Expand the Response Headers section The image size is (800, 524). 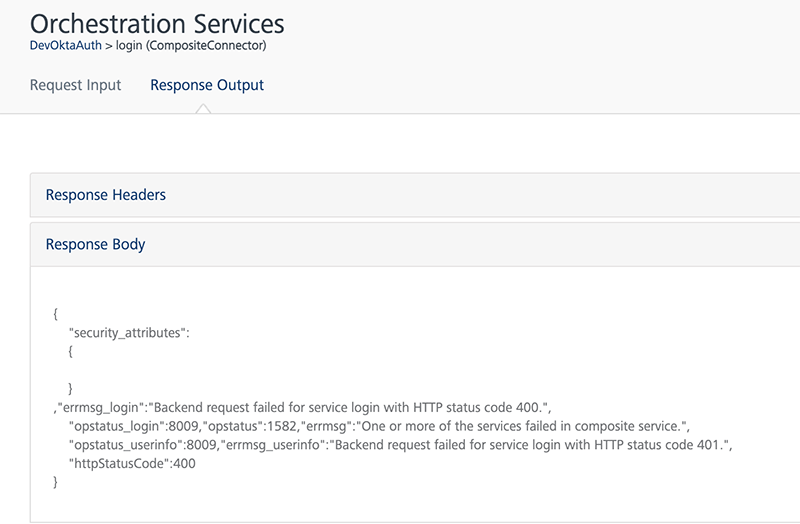point(106,195)
